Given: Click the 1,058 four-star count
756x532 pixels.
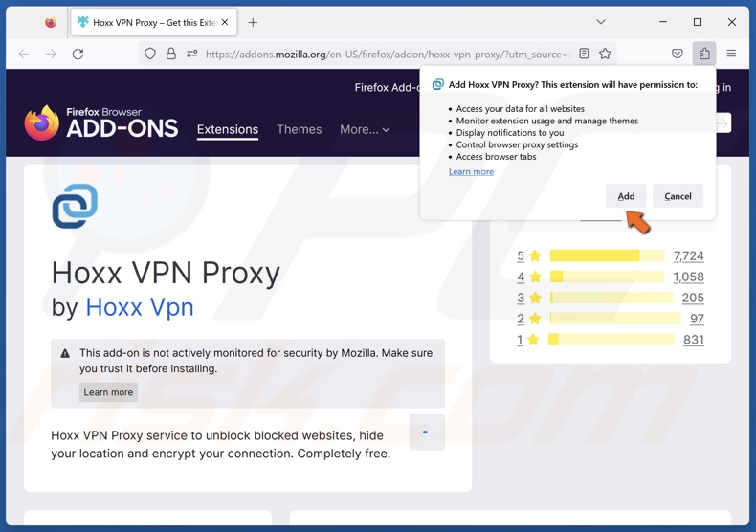Looking at the screenshot, I should click(x=688, y=277).
